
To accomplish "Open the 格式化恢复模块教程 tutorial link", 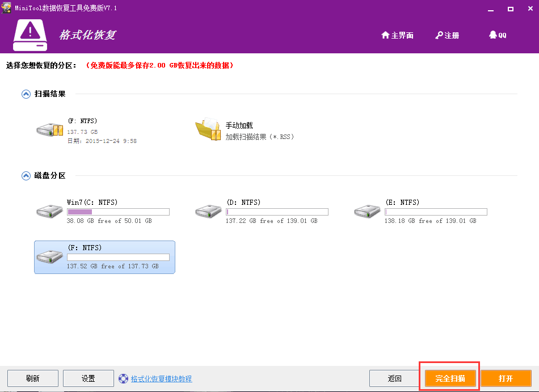I will (x=161, y=378).
